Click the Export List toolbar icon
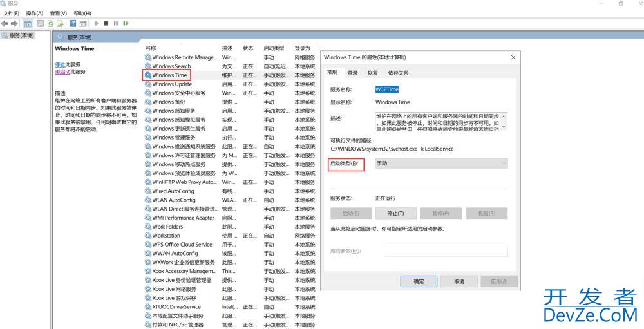Image resolution: width=644 pixels, height=329 pixels. tap(61, 23)
